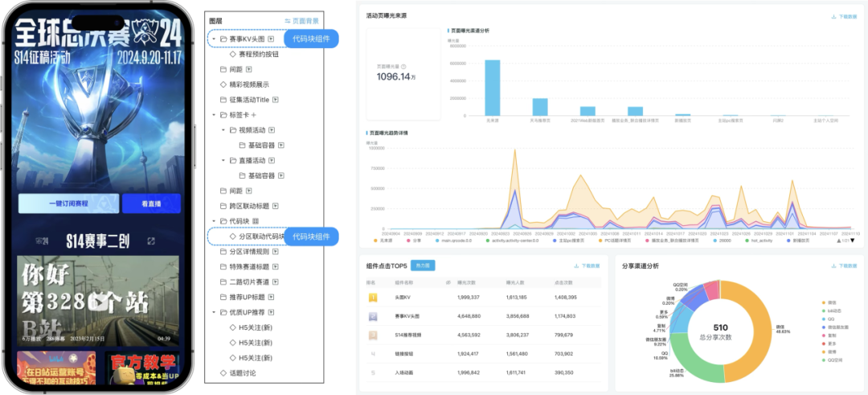The height and width of the screenshot is (395, 868).
Task: Collapse the 赛事KV头图 layer group
Action: click(214, 39)
